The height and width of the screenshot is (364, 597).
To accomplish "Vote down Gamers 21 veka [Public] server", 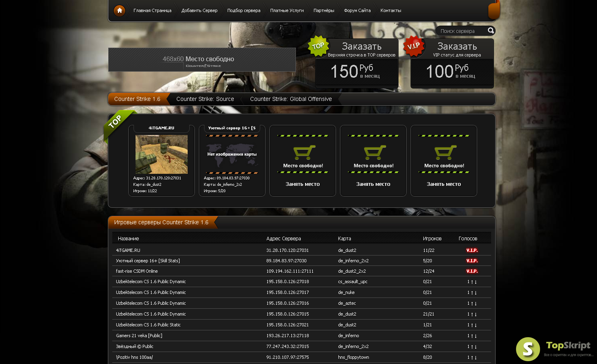I will pyautogui.click(x=476, y=336).
